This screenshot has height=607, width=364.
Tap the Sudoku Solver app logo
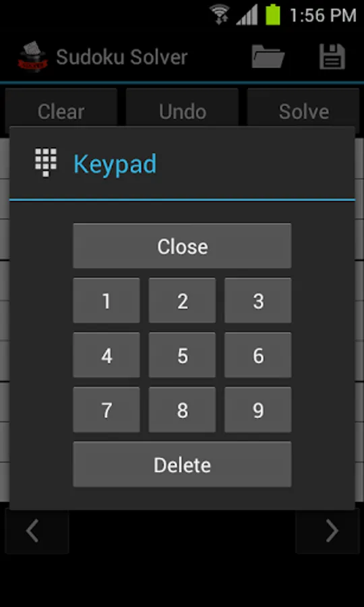click(33, 57)
